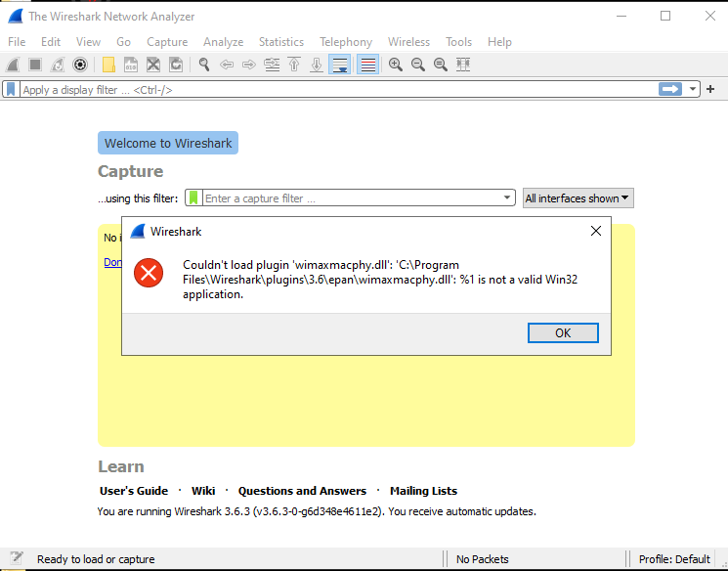Open the Wireless menu
Image resolution: width=728 pixels, height=571 pixels.
[409, 42]
